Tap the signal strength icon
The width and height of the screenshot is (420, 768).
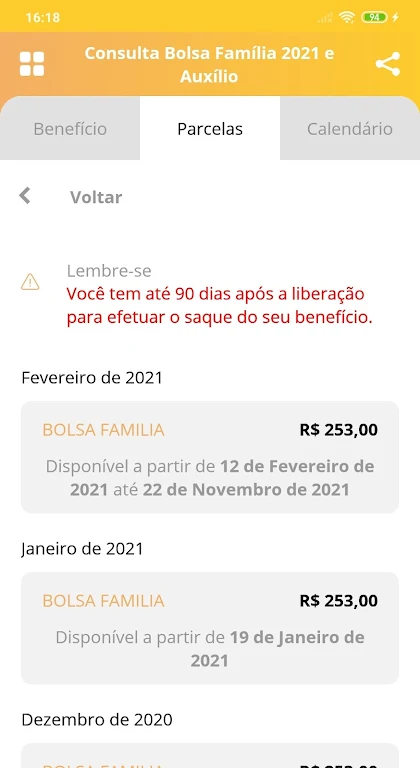tap(325, 18)
